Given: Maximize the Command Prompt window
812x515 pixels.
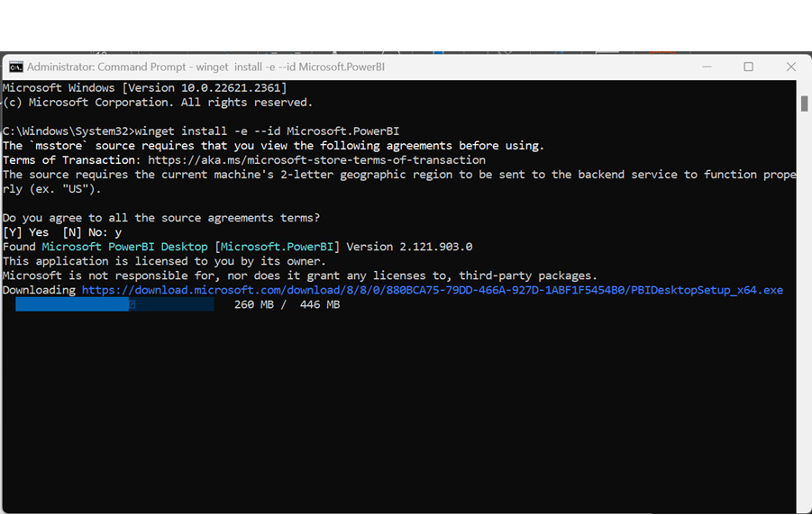Looking at the screenshot, I should click(748, 67).
